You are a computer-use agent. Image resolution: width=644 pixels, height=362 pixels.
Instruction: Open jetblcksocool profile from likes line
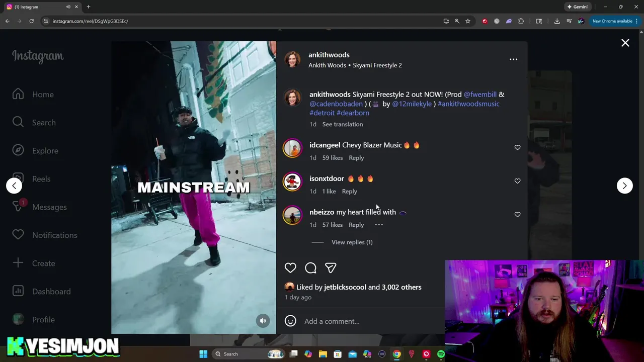click(345, 287)
